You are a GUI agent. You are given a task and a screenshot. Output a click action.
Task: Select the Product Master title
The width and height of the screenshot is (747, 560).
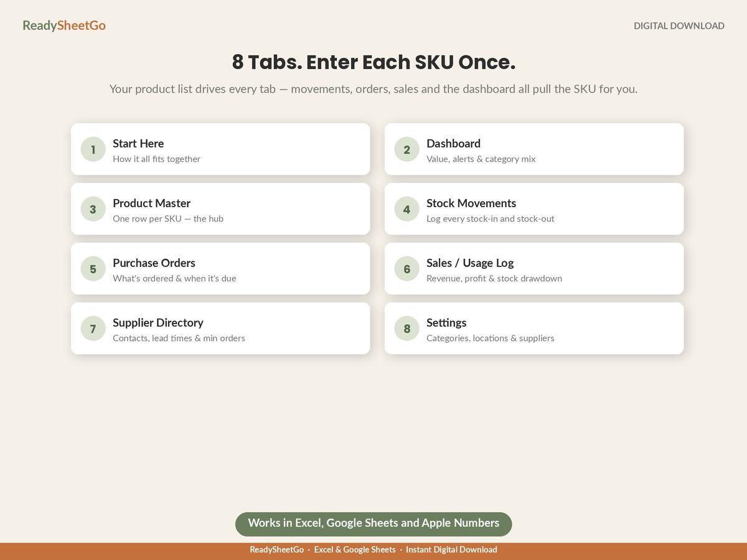151,203
